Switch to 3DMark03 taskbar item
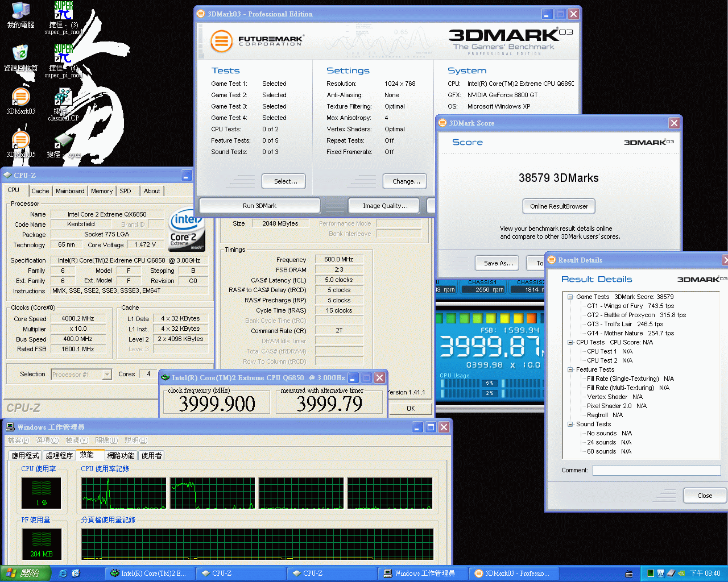This screenshot has height=582, width=728. [x=514, y=573]
